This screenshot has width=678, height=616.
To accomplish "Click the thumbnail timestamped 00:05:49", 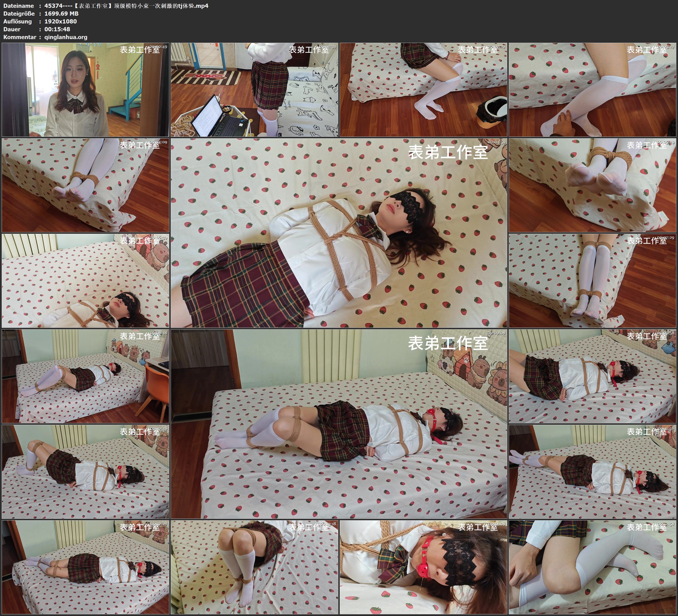I will click(x=593, y=185).
